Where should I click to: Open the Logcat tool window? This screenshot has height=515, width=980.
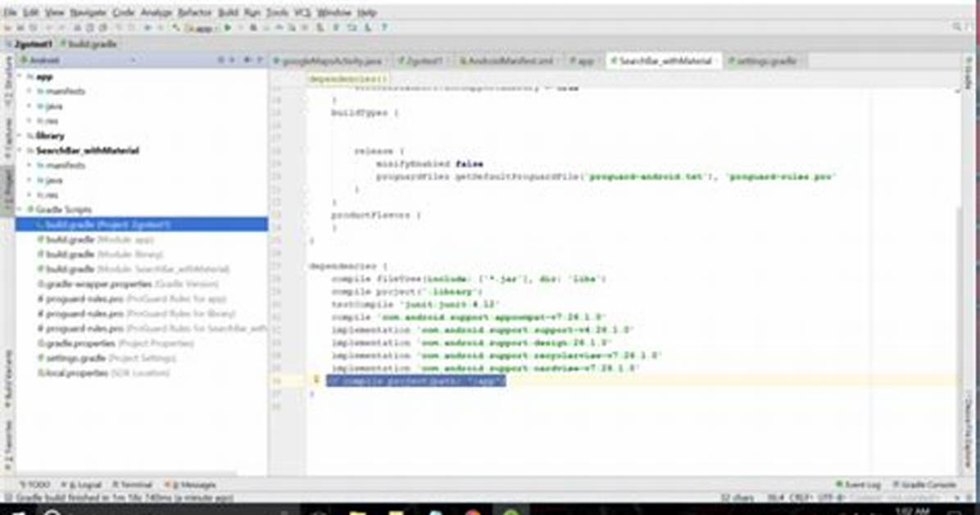click(81, 485)
